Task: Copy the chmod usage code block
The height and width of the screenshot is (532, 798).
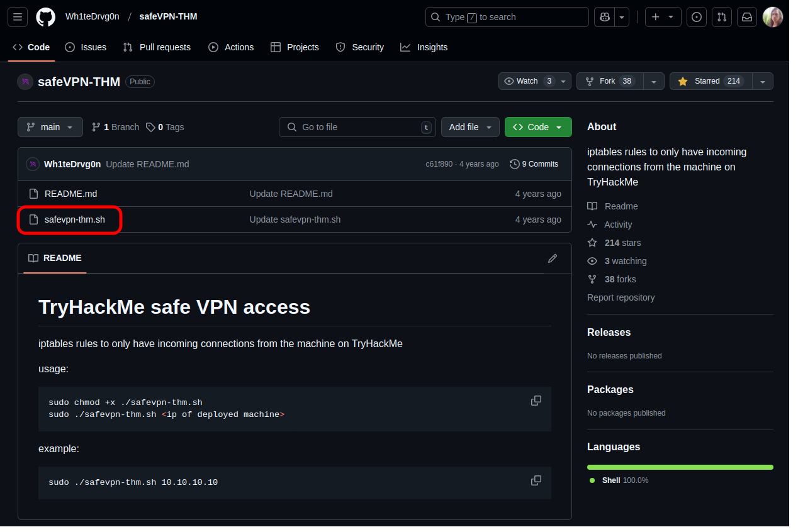Action: (536, 401)
